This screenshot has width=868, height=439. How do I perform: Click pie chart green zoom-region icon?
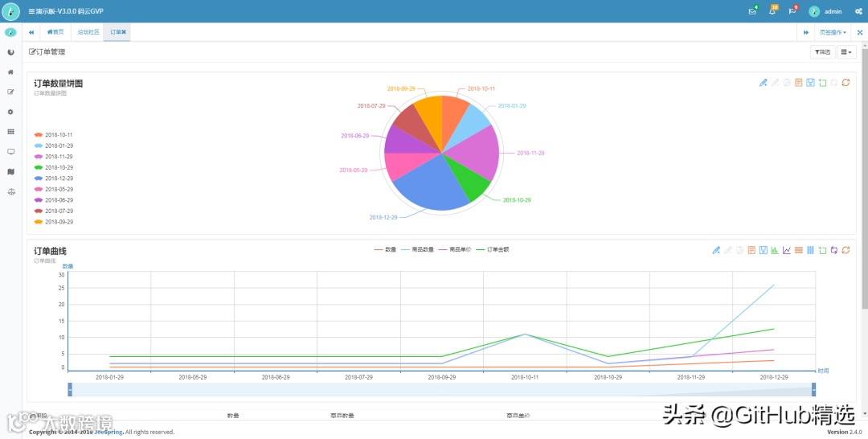(822, 83)
